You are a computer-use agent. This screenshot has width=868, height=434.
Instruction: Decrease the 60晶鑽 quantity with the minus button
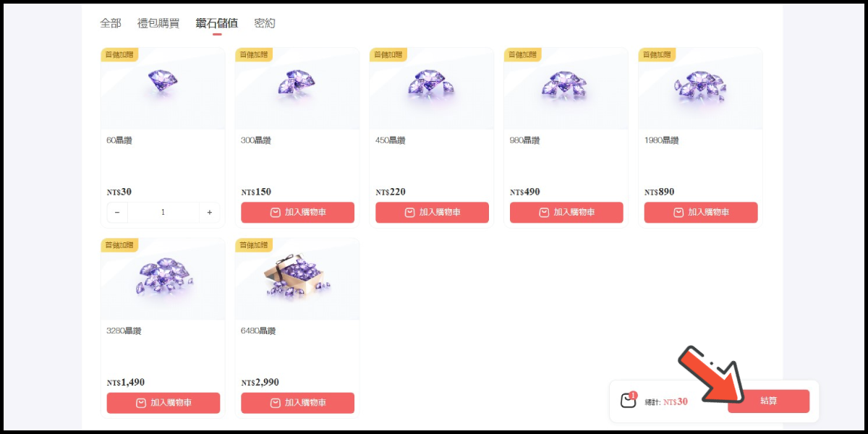(x=118, y=213)
